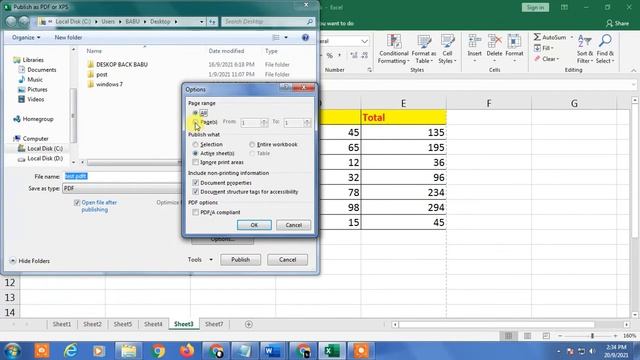Check PDF/A compliant option
Screen dimensions: 640x360
pyautogui.click(x=196, y=212)
